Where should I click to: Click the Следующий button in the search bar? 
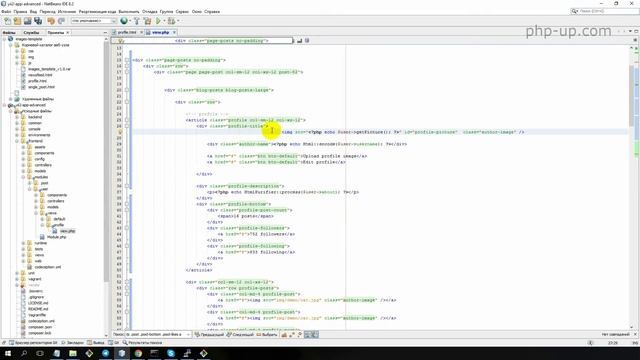click(240, 335)
